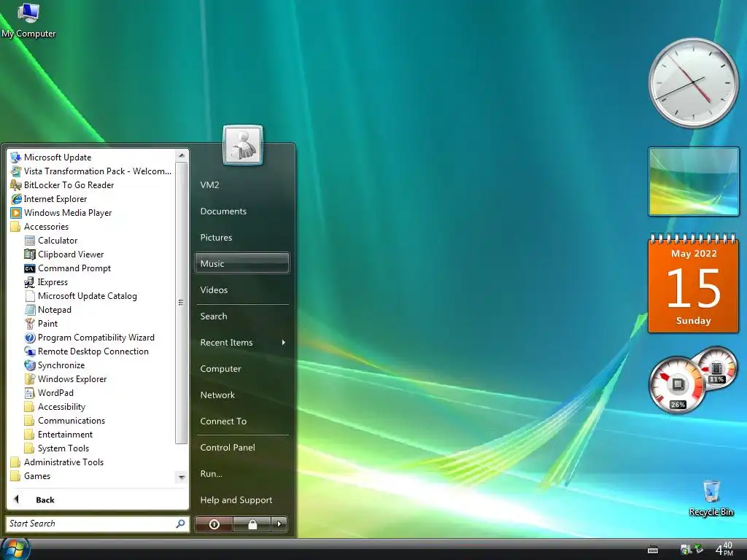Viewport: 747px width, 560px height.
Task: Expand the System Tools folder
Action: (x=56, y=448)
